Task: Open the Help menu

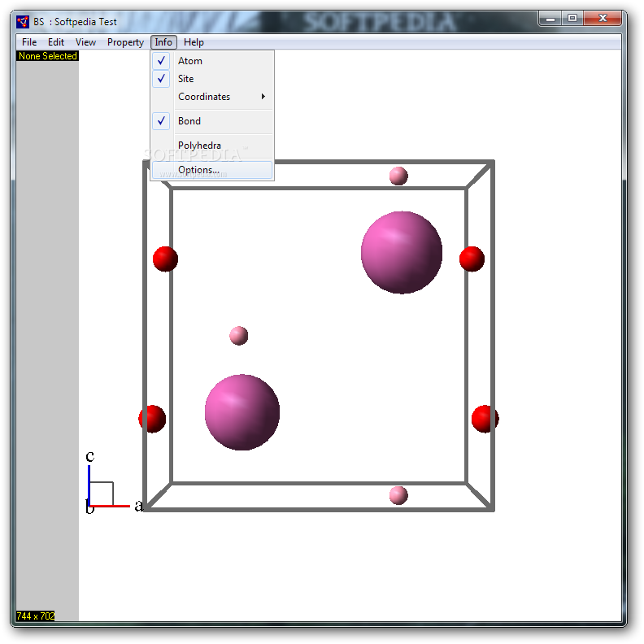Action: [194, 42]
